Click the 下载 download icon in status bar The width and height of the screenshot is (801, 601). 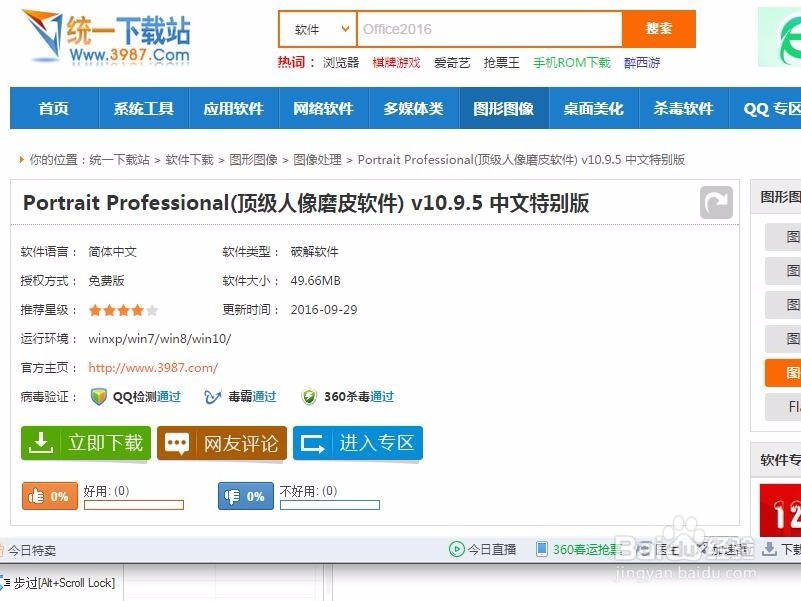(x=769, y=549)
